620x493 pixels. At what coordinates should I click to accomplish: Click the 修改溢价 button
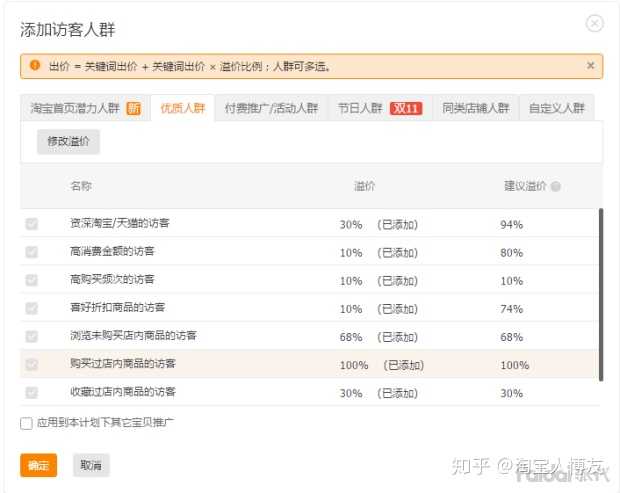coord(68,142)
